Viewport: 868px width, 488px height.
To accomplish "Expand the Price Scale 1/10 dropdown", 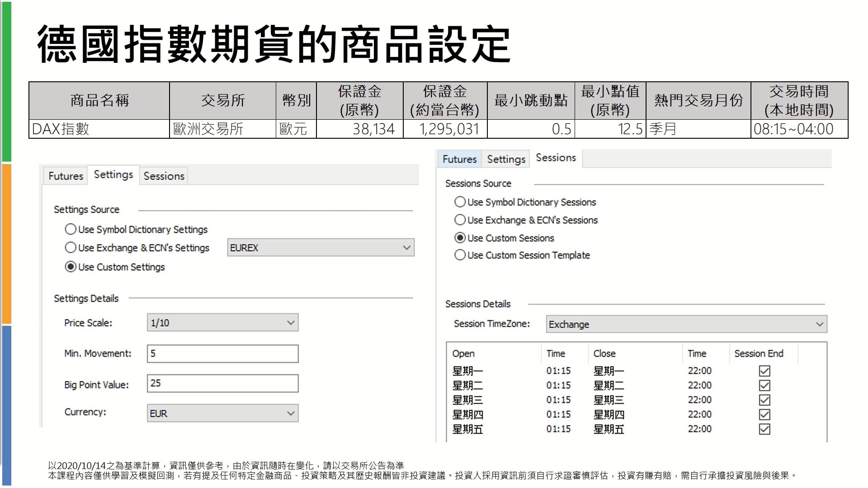I will click(x=222, y=323).
